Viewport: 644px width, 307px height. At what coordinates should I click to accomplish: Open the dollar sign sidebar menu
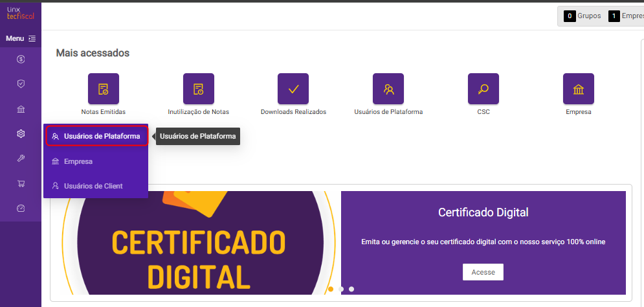tap(21, 60)
